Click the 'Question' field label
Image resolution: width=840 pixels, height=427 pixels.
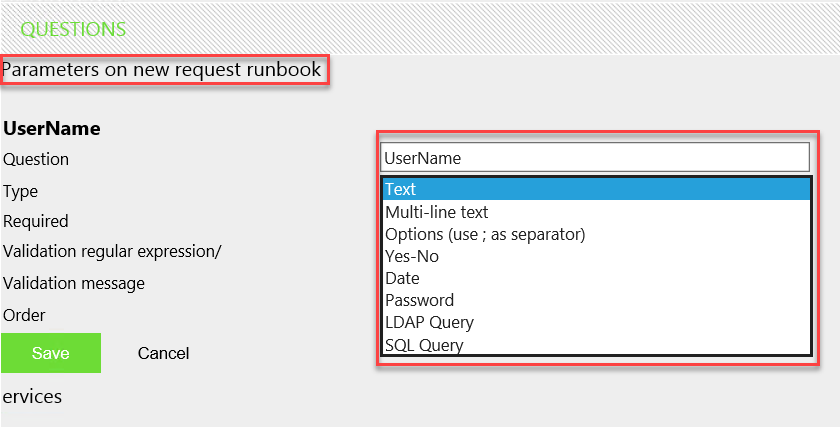(36, 159)
